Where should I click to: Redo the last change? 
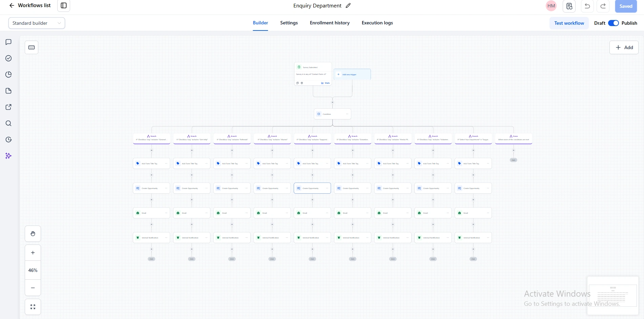[x=603, y=6]
